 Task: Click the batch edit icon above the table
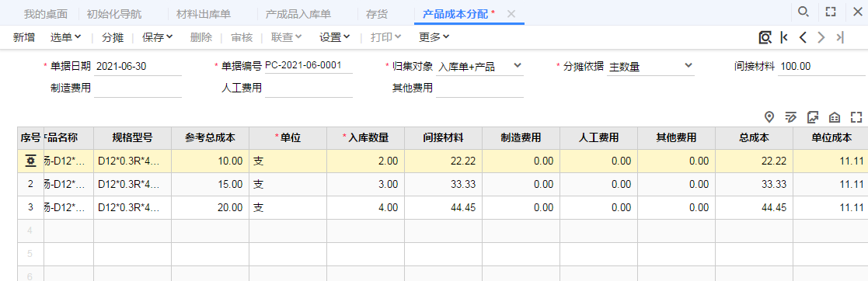[x=791, y=116]
